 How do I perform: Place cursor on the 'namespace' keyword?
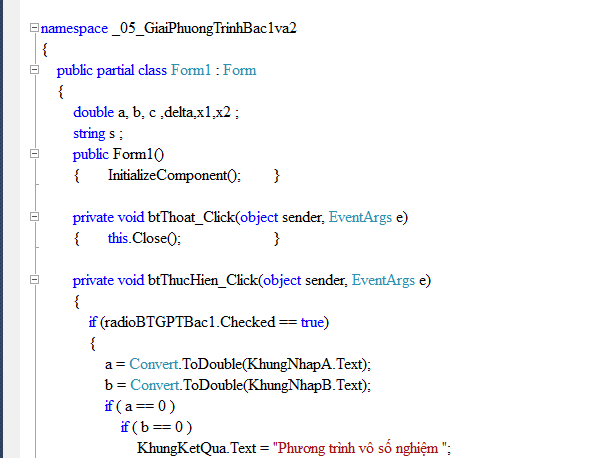[x=74, y=29]
